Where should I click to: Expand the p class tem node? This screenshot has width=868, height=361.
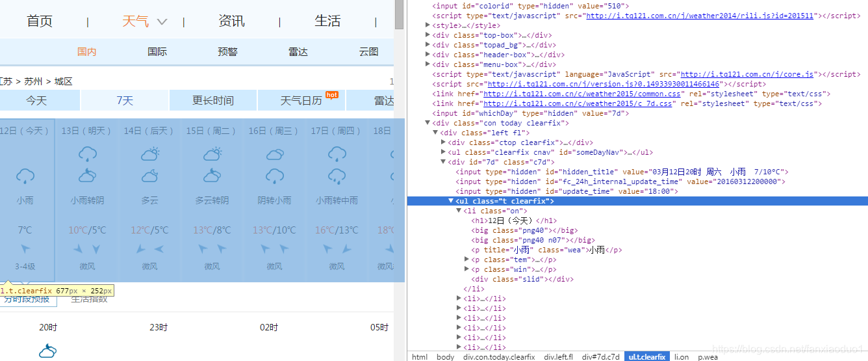coord(466,260)
